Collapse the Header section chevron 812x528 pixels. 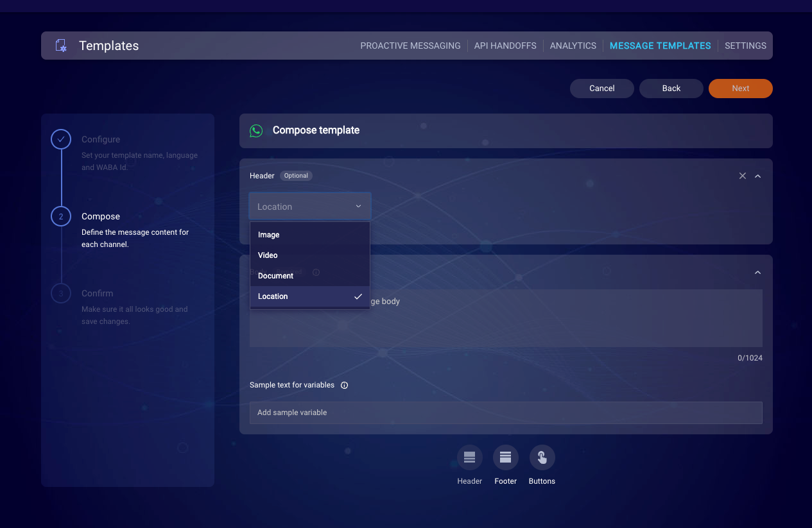coord(758,176)
